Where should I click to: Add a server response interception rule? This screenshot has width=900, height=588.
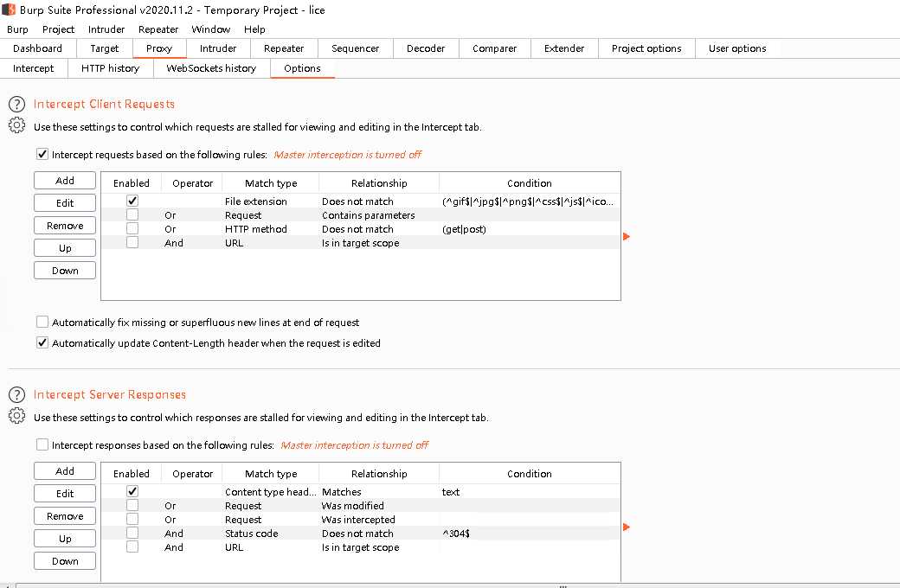pos(65,470)
